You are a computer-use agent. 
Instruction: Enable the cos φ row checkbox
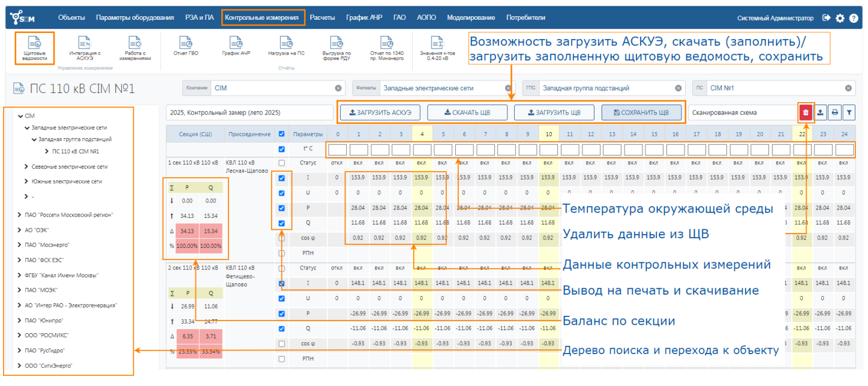(x=282, y=238)
